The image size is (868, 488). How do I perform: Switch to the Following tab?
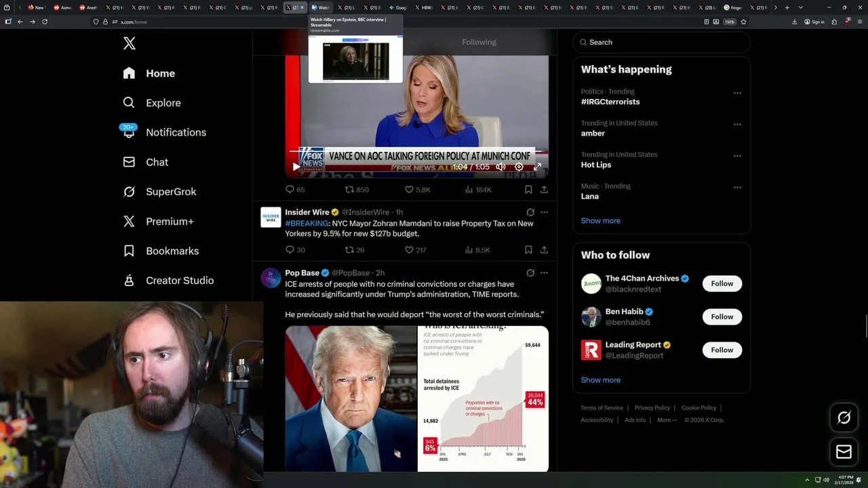[479, 42]
